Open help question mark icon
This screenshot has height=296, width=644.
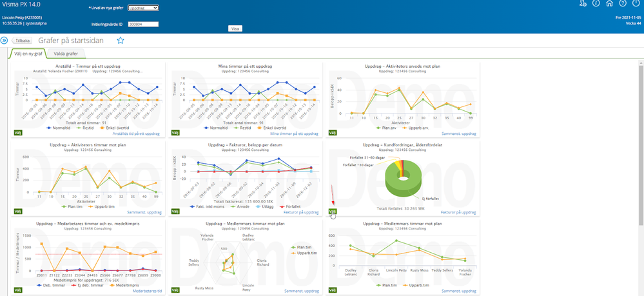click(623, 3)
